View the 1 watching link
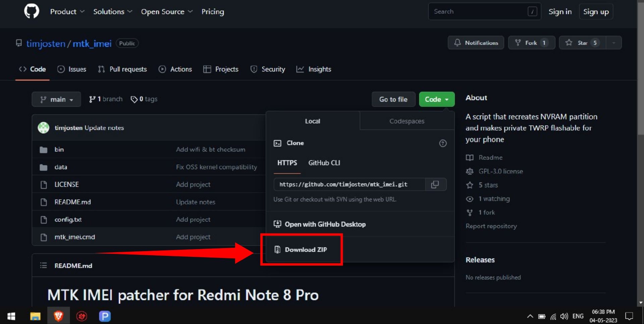Viewport: 644px width, 324px height. tap(488, 199)
